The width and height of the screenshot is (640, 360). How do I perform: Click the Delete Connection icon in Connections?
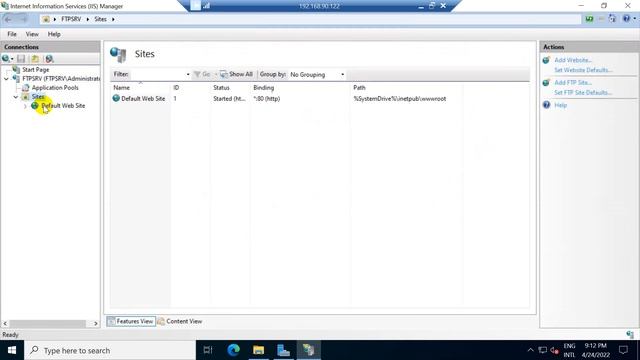(49, 59)
